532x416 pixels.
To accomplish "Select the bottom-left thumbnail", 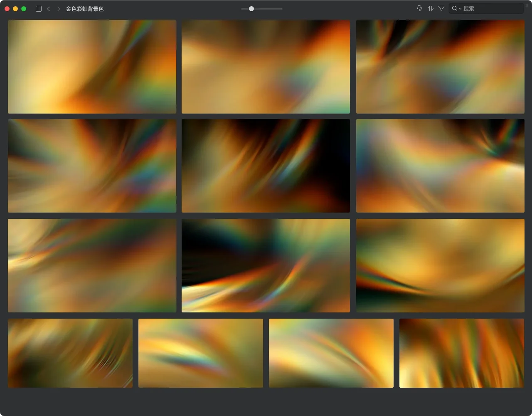I will coord(70,353).
